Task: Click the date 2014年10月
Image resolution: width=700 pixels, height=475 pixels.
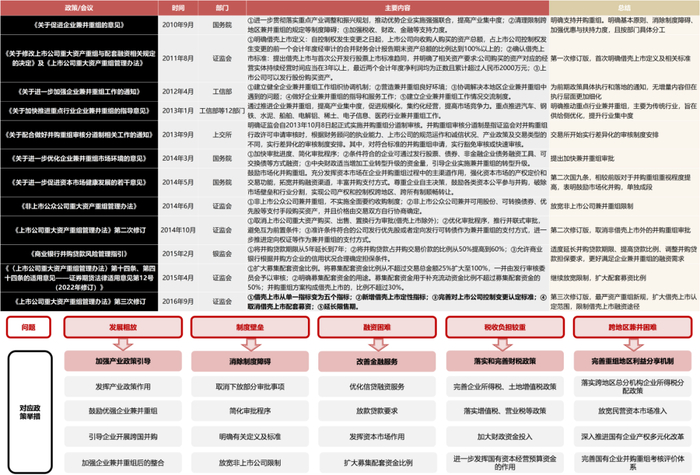Action: (x=178, y=230)
